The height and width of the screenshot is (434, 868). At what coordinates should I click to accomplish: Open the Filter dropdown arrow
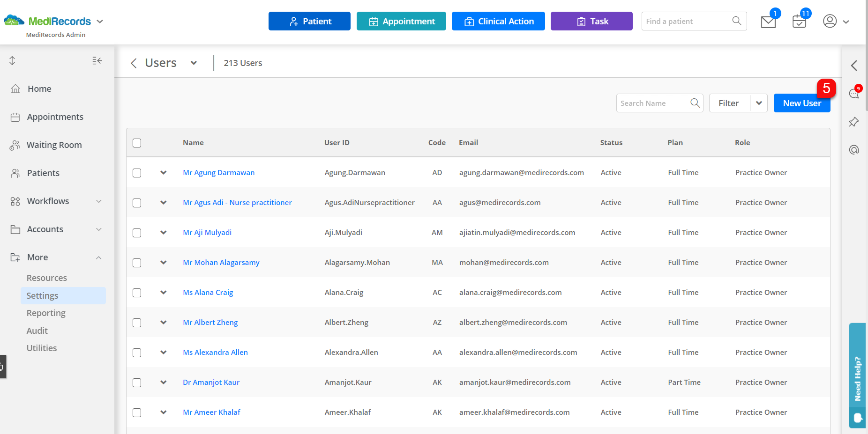759,103
